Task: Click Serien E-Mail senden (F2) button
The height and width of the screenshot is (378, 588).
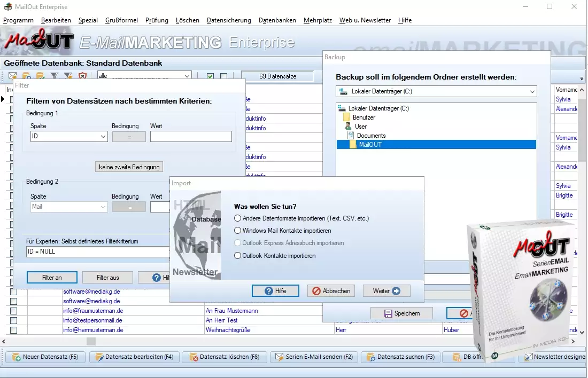Action: (314, 357)
